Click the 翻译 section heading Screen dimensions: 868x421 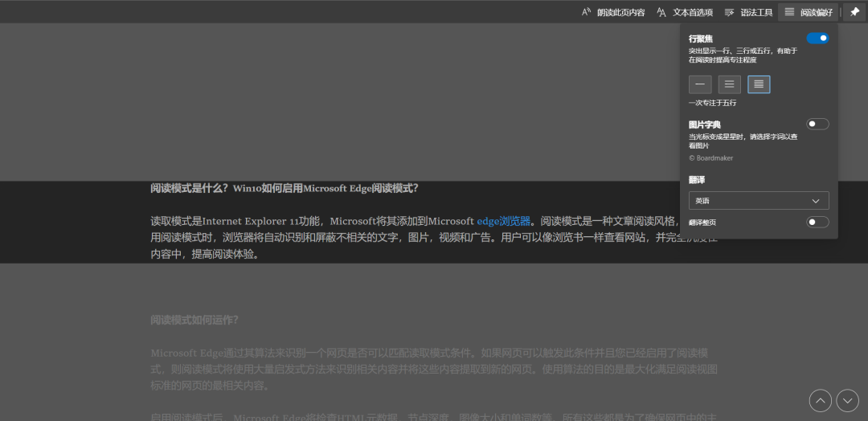pyautogui.click(x=696, y=180)
